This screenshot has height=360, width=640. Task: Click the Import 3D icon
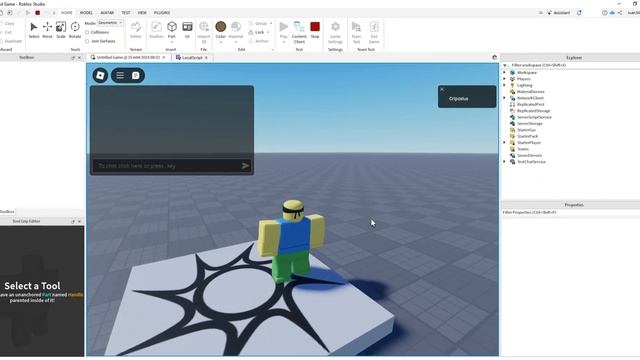pos(204,27)
